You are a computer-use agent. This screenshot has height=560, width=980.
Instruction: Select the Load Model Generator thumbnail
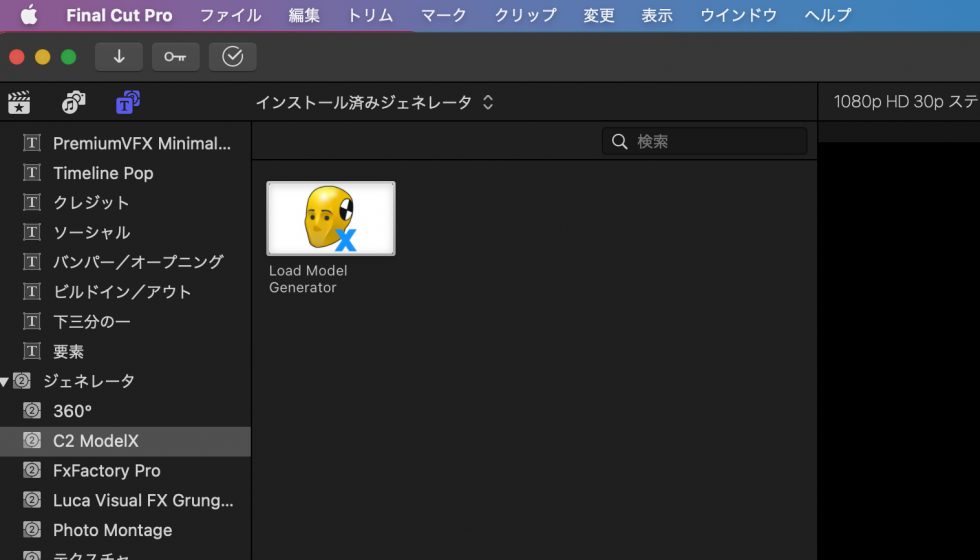point(331,218)
